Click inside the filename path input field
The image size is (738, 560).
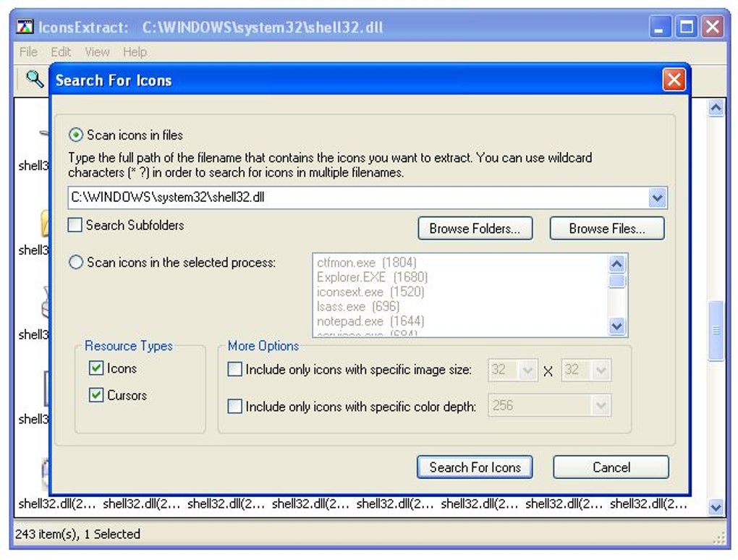(x=357, y=198)
